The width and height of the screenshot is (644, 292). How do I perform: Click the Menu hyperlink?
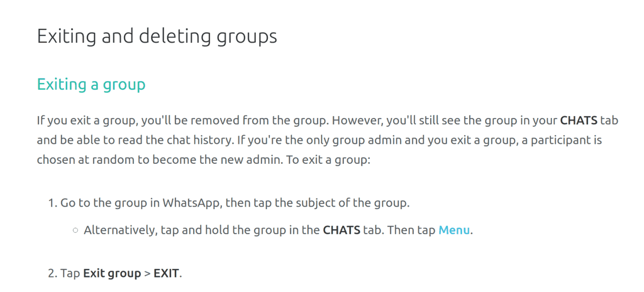454,230
